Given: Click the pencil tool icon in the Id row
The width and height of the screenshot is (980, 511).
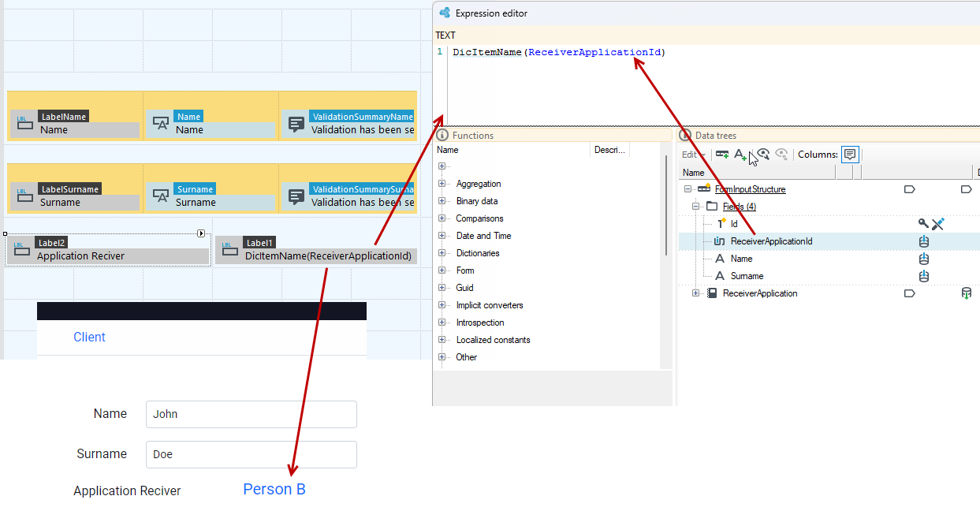Looking at the screenshot, I should [x=937, y=224].
